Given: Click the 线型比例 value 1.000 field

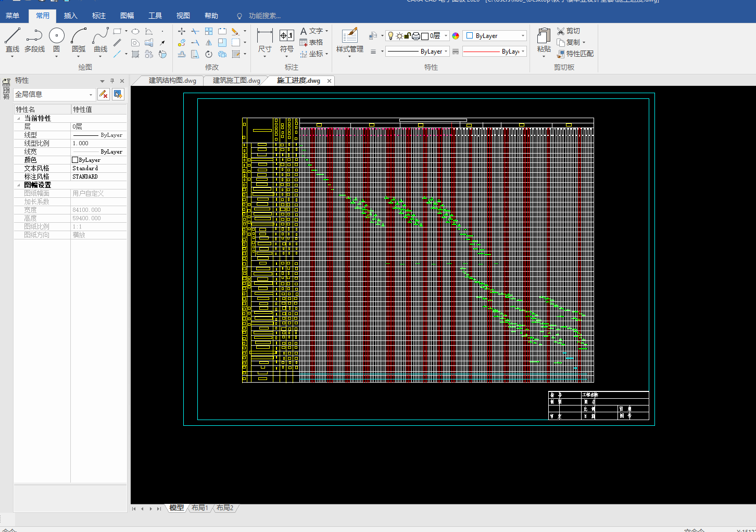Looking at the screenshot, I should coord(99,144).
